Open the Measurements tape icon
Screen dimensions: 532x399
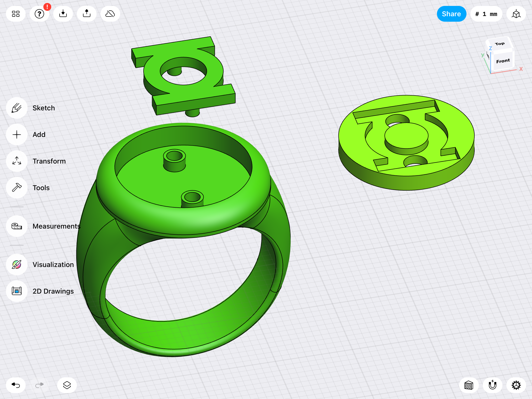coord(17,226)
